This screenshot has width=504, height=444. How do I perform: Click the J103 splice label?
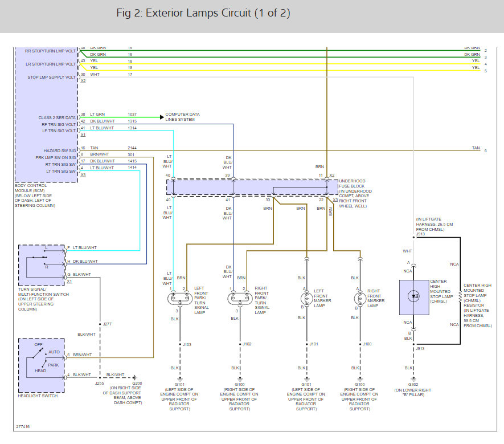point(187,345)
